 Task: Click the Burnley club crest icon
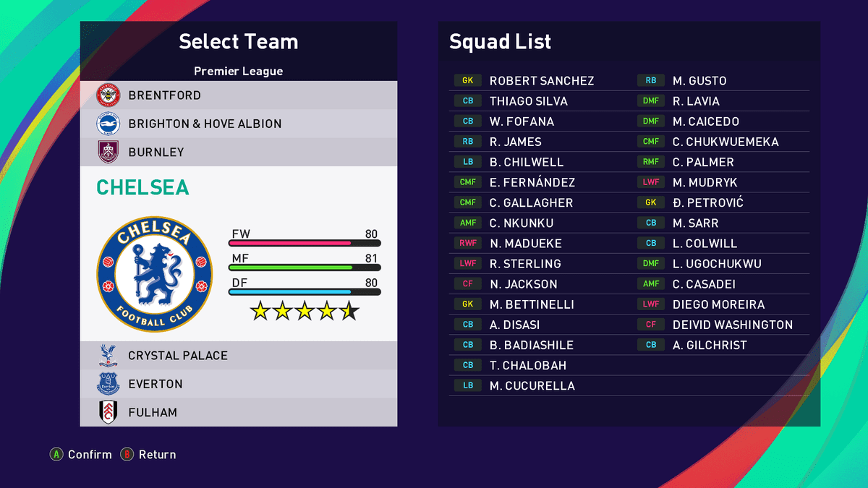pyautogui.click(x=108, y=152)
